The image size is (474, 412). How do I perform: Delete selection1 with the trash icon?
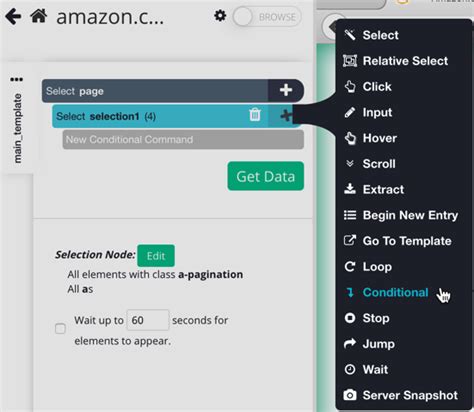[255, 115]
